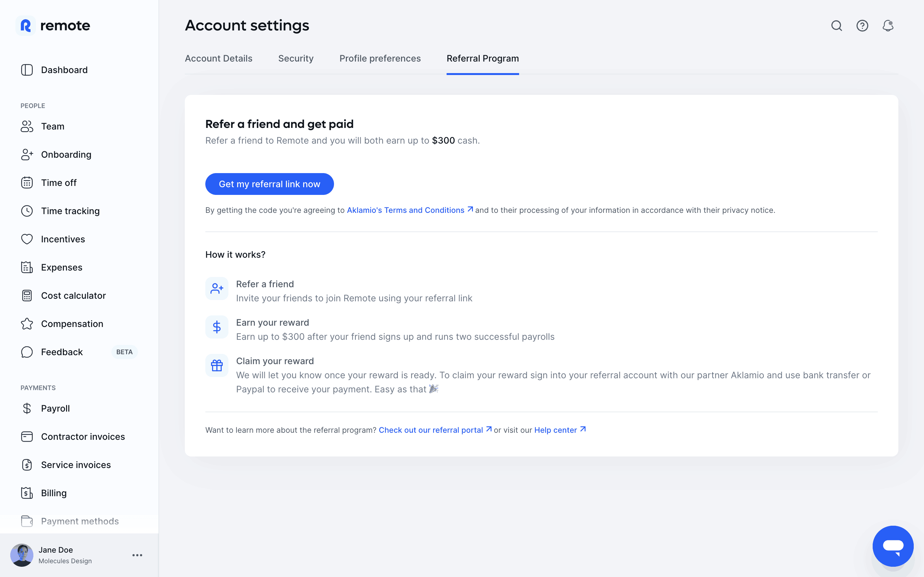The image size is (924, 577).
Task: Switch to the Security tab
Action: pyautogui.click(x=296, y=58)
